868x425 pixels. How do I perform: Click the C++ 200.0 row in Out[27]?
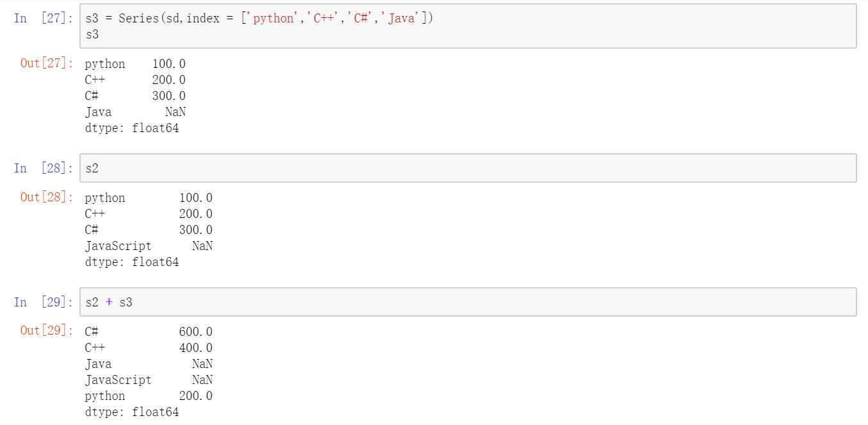tap(135, 80)
